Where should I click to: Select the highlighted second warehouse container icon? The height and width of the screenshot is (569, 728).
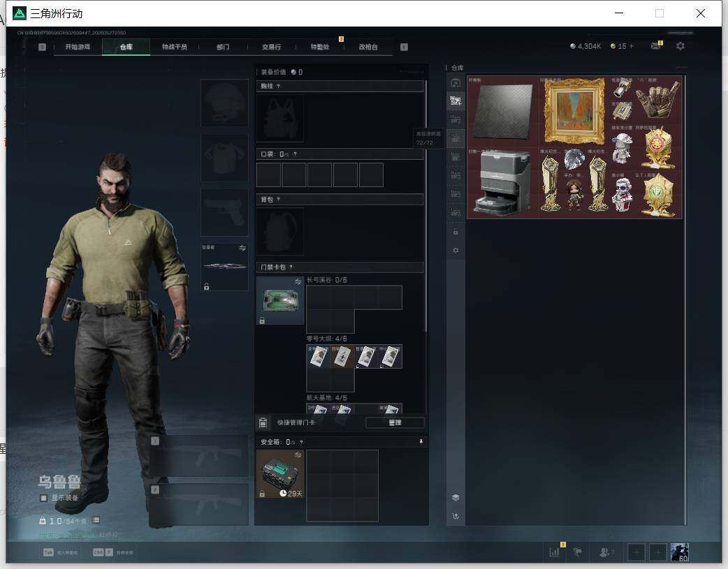[456, 101]
